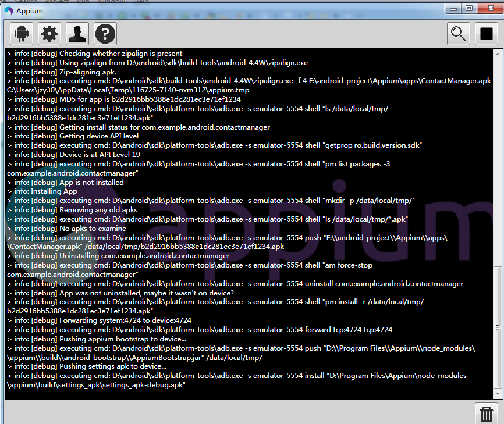
Task: Click the 'Installing App' log line
Action: point(42,191)
